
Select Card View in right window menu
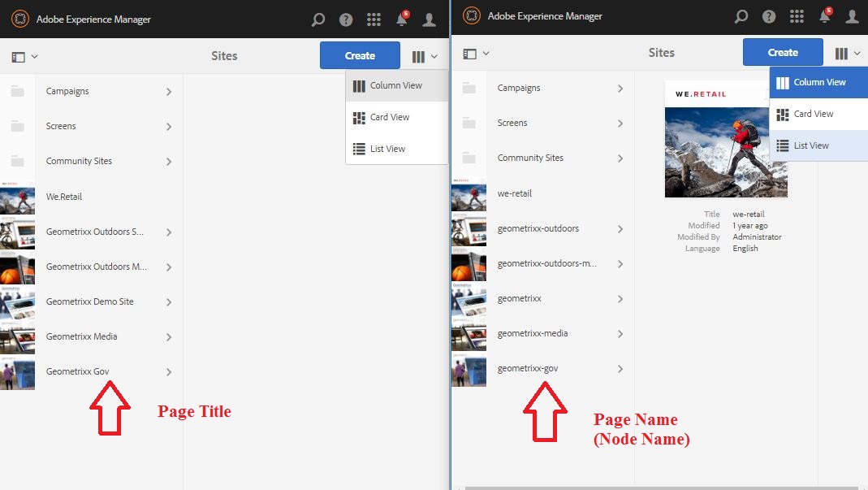[818, 114]
